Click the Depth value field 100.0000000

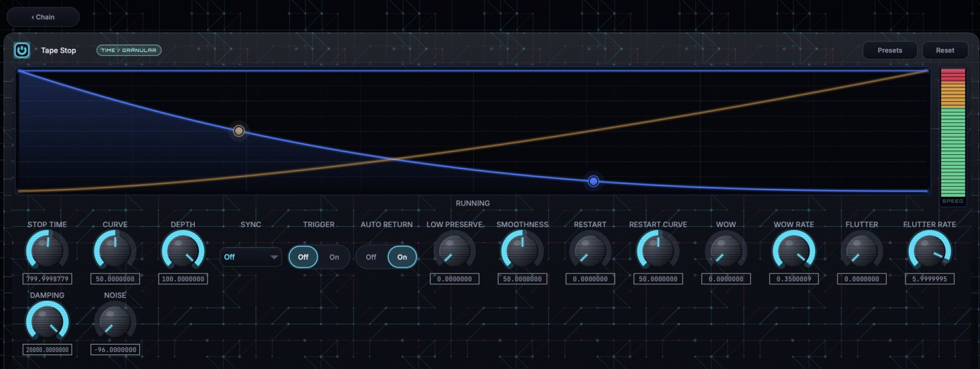tap(183, 279)
